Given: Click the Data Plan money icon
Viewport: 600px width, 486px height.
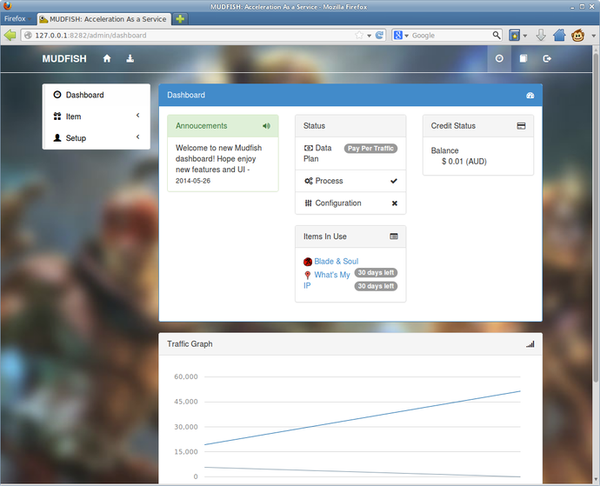Looking at the screenshot, I should (308, 148).
